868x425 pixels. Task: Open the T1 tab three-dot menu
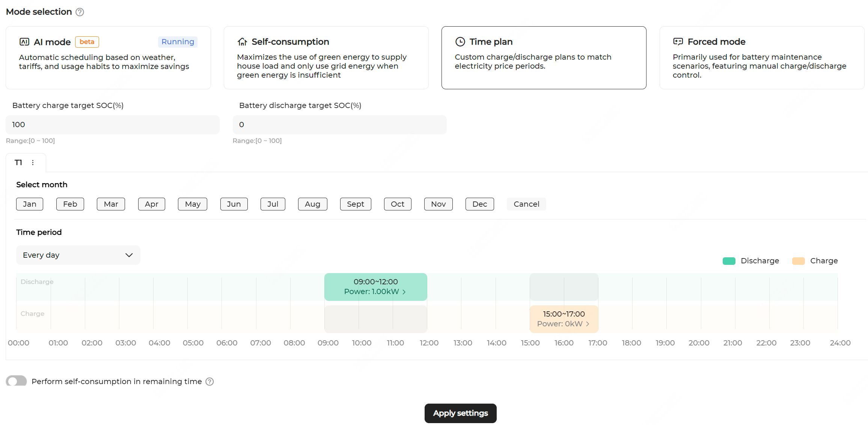pos(33,162)
